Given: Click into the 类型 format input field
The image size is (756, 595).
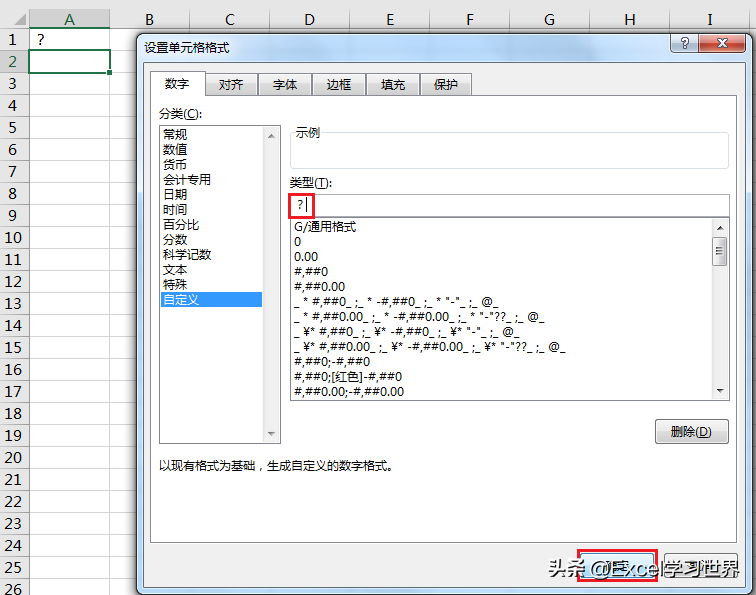Looking at the screenshot, I should 510,206.
